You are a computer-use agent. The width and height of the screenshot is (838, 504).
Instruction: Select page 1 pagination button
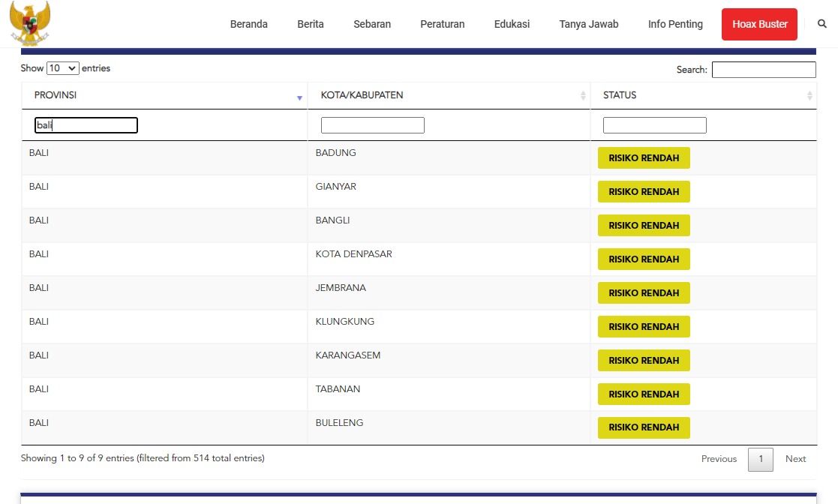760,459
